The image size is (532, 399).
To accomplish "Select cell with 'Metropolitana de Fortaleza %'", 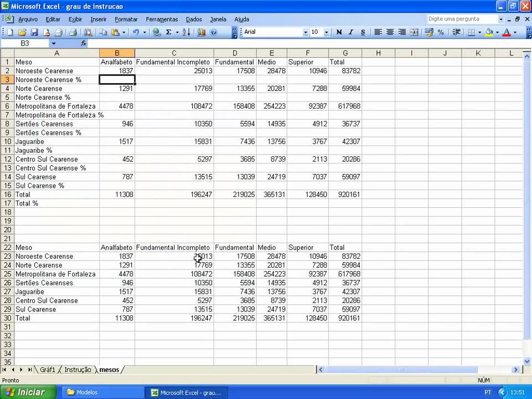I will (57, 115).
